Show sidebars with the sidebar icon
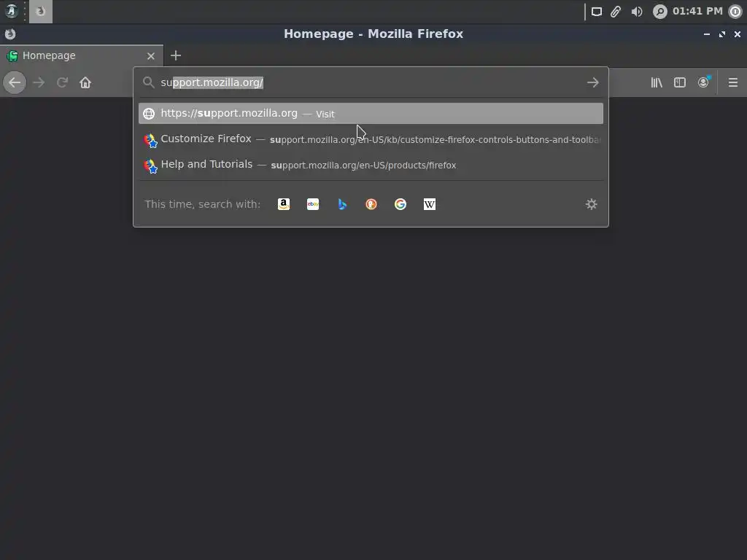This screenshot has height=560, width=747. pos(680,82)
